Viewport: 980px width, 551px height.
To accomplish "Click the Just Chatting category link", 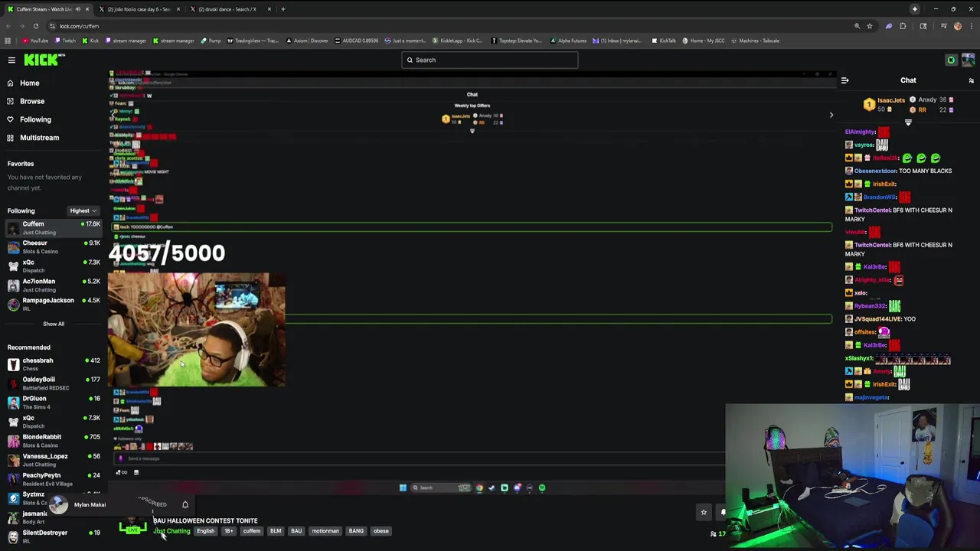I will pos(171,531).
